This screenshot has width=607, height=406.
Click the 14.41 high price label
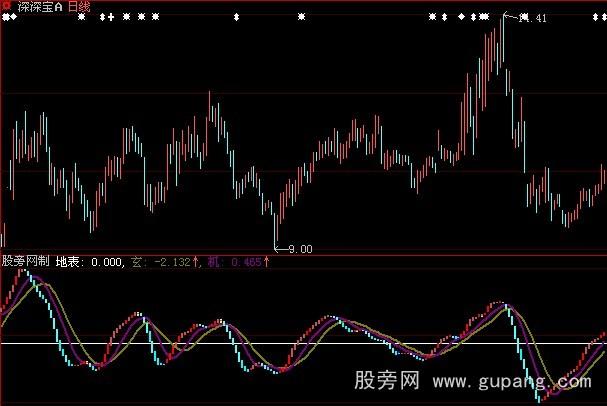(x=532, y=18)
